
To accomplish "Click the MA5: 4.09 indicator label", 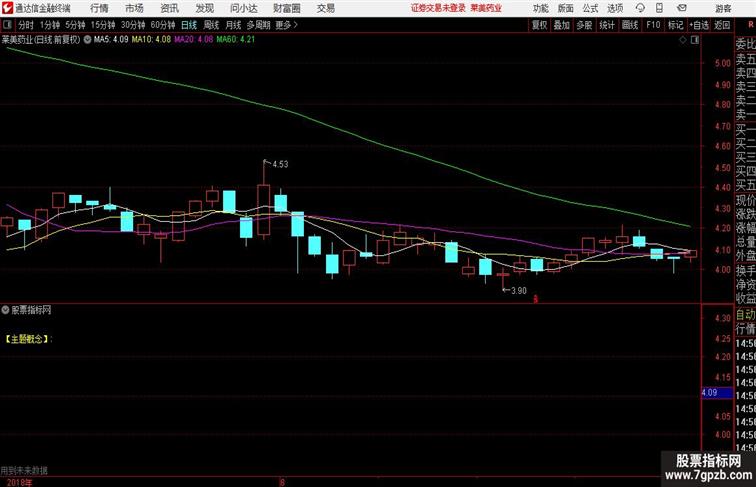I will (111, 40).
